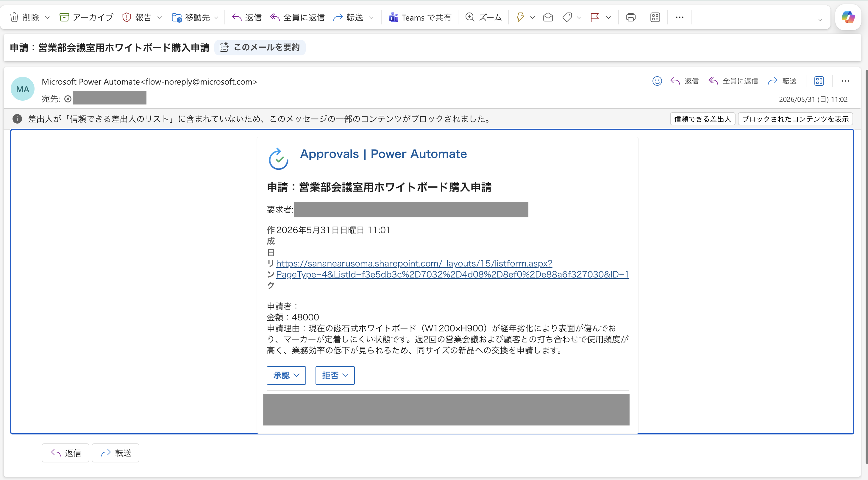The width and height of the screenshot is (868, 480).
Task: Open the Zoom (ズーム) magnifier control
Action: tap(483, 17)
